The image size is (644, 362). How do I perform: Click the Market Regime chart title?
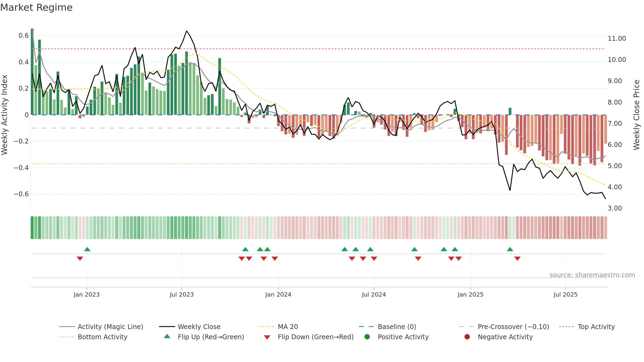tap(36, 8)
